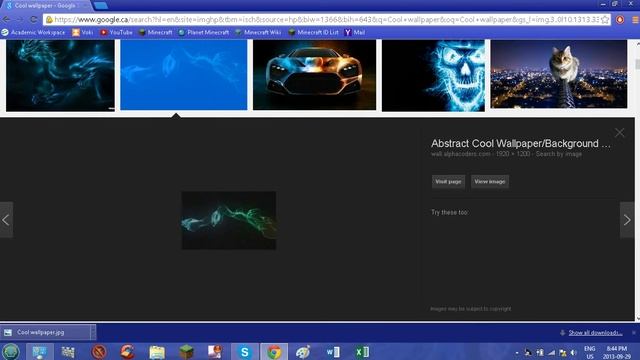Go to the previous image with left arrow

[6, 220]
